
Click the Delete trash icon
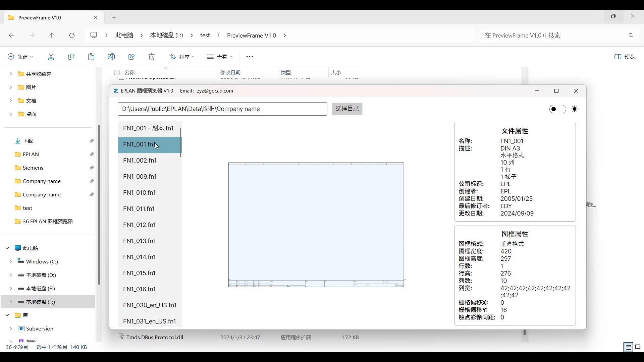point(152,57)
